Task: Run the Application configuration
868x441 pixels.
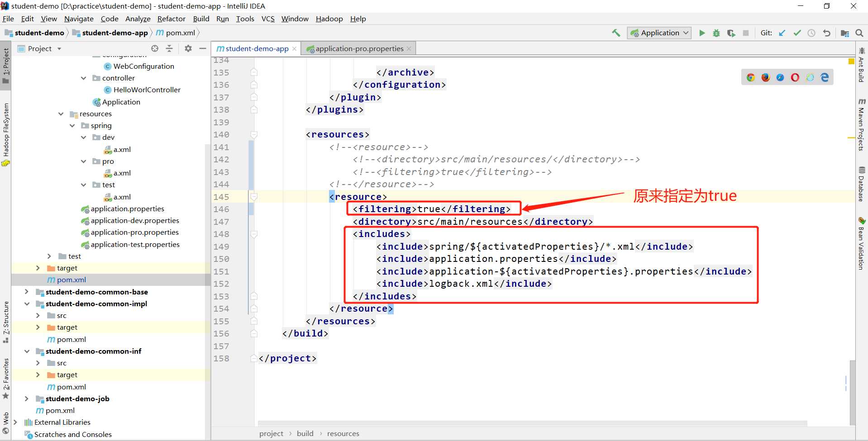Action: click(x=702, y=33)
